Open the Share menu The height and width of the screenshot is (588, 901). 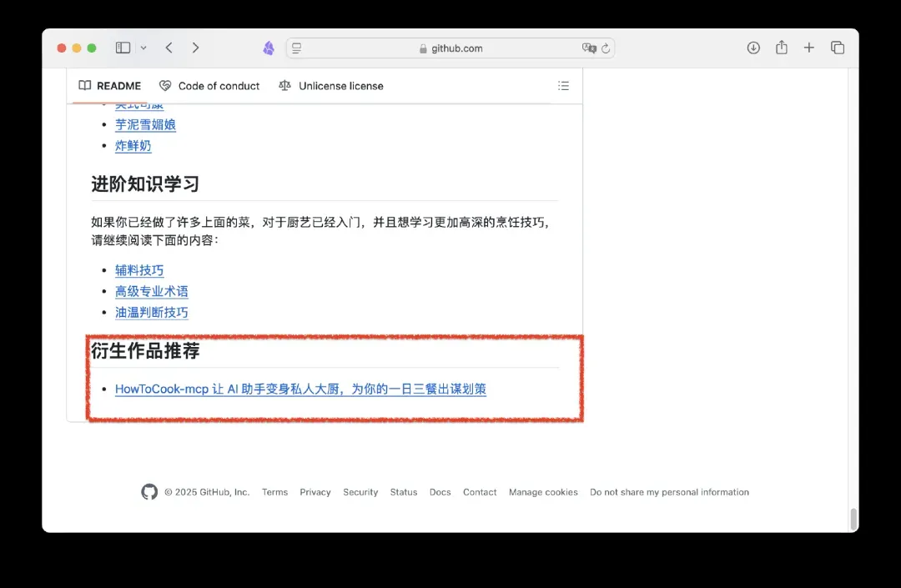click(782, 47)
